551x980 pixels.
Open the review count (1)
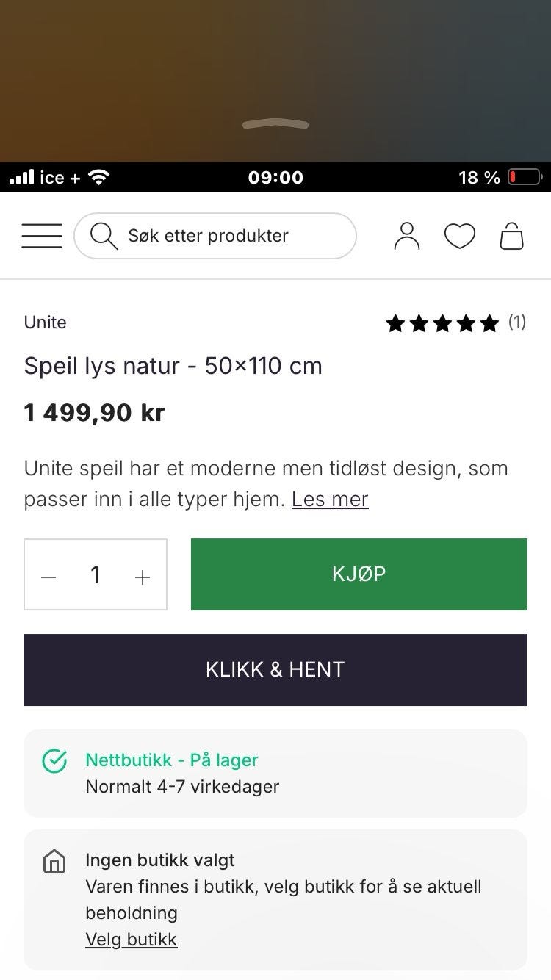coord(517,323)
